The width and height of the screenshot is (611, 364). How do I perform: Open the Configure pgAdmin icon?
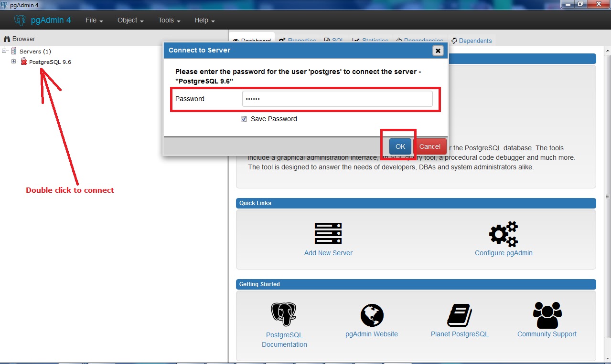503,233
